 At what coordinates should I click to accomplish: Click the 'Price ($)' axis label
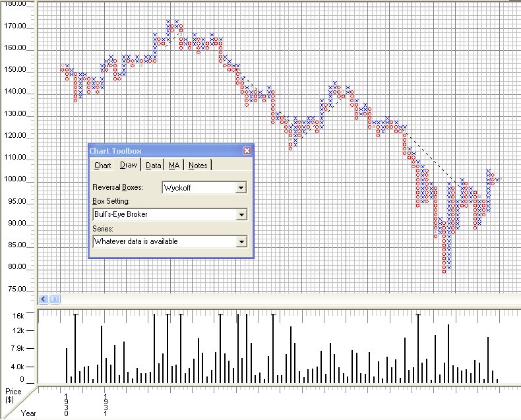coord(13,396)
